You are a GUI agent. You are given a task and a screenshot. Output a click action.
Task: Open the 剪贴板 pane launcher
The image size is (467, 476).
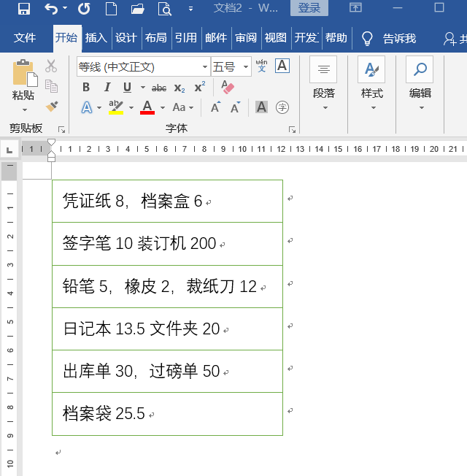(x=61, y=130)
